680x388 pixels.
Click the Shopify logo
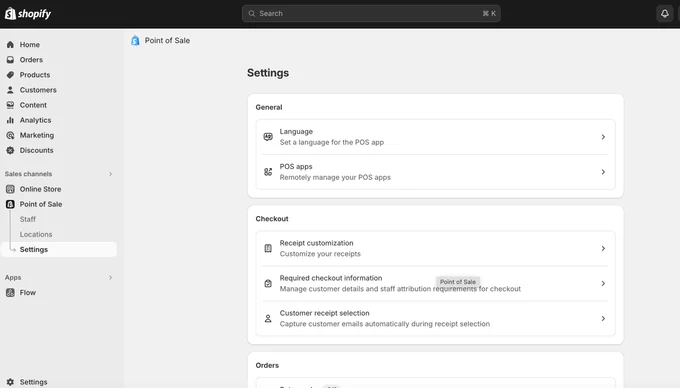point(28,13)
